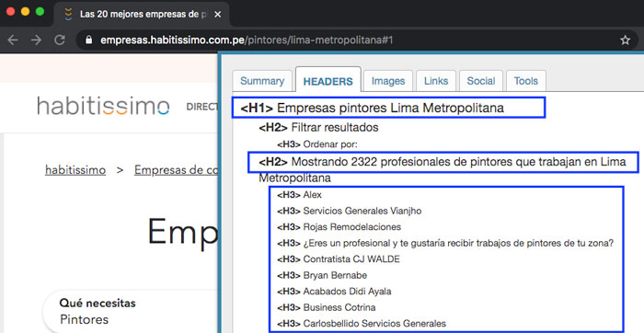Image resolution: width=644 pixels, height=333 pixels.
Task: Click the H3 'Servicios Generales Vianjho' entry
Action: (349, 211)
